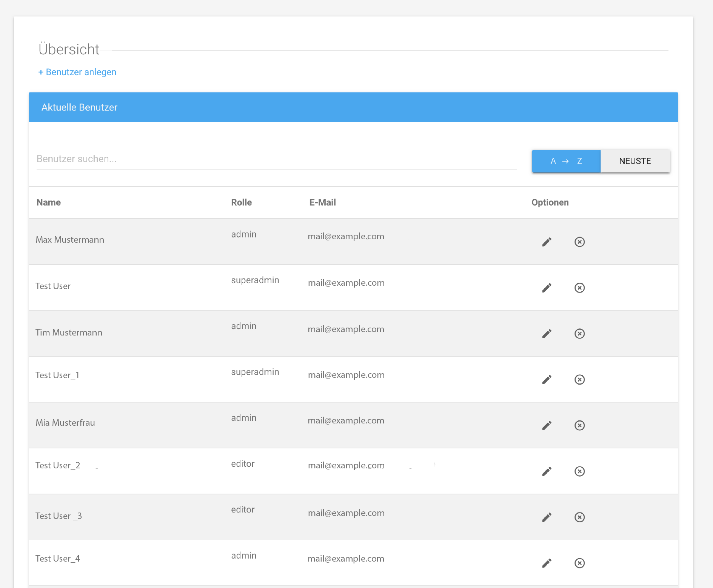
Task: Open edit pencil for Test User_1
Action: 547,380
